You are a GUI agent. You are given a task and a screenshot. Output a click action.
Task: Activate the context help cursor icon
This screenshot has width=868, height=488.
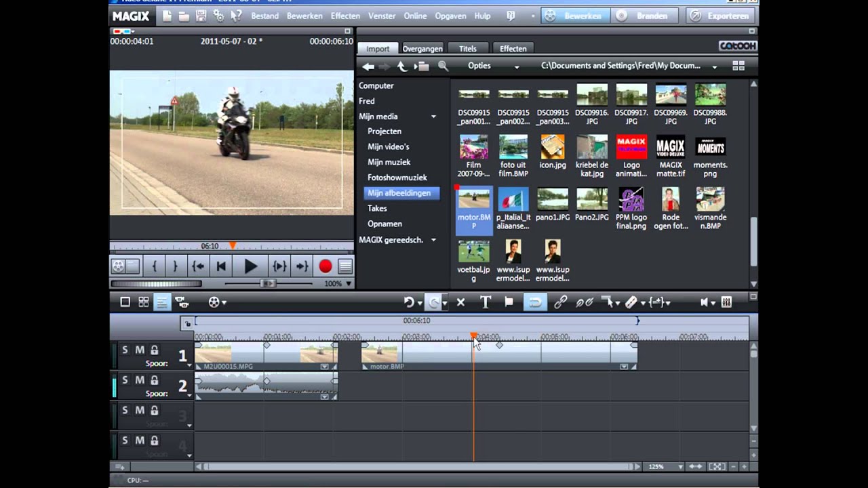coord(236,16)
